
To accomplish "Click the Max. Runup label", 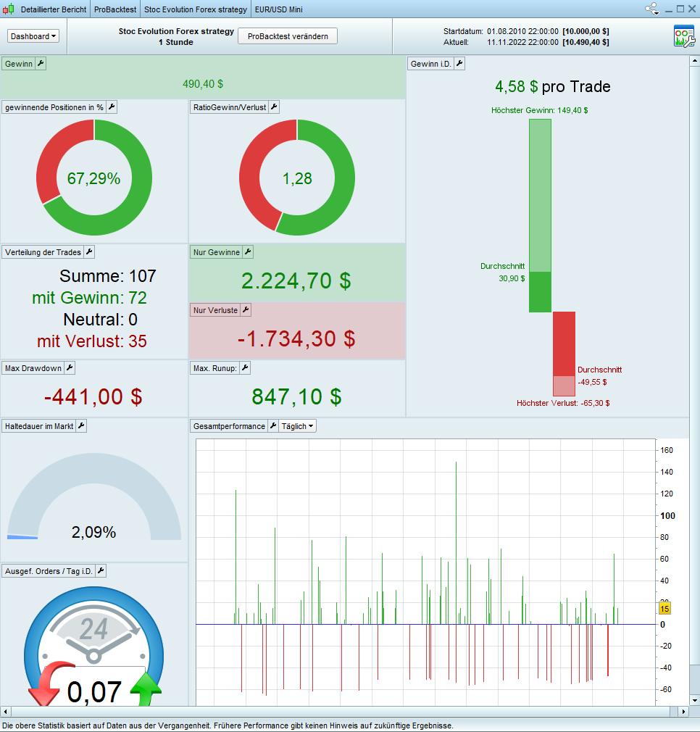I will click(x=215, y=368).
